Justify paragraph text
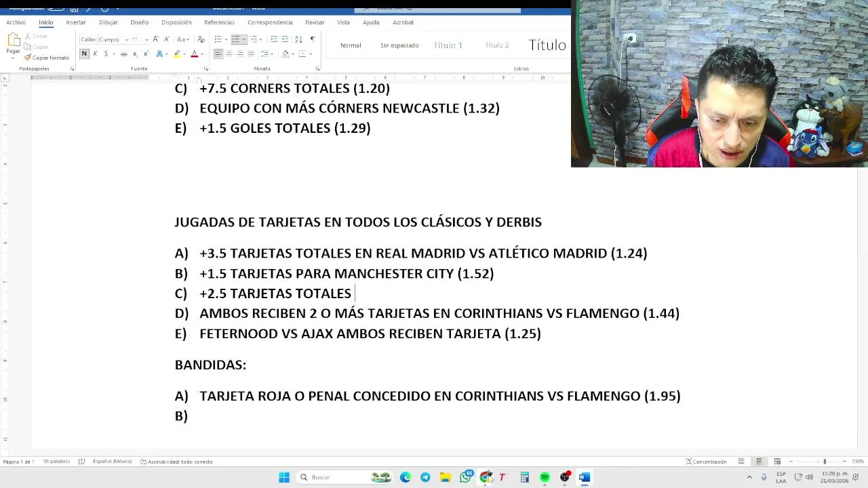The width and height of the screenshot is (868, 488). tap(250, 54)
